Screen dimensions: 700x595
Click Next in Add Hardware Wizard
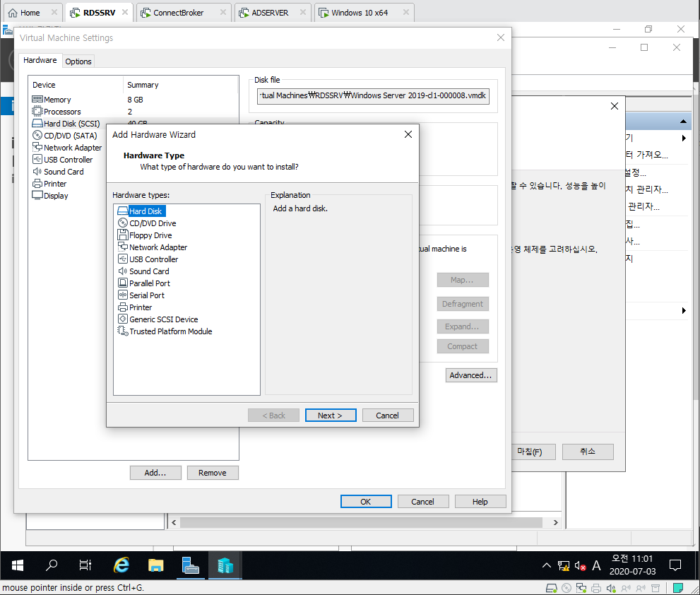[x=331, y=416]
